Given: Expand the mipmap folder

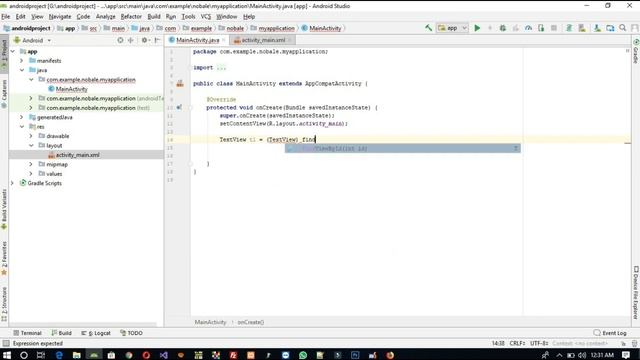Looking at the screenshot, I should click(x=31, y=164).
